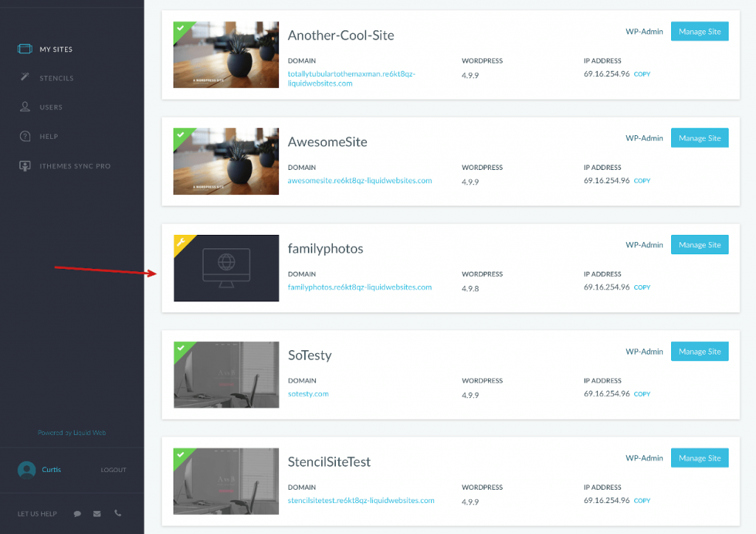Open the sotesty.com domain link
Image resolution: width=756 pixels, height=534 pixels.
click(308, 394)
